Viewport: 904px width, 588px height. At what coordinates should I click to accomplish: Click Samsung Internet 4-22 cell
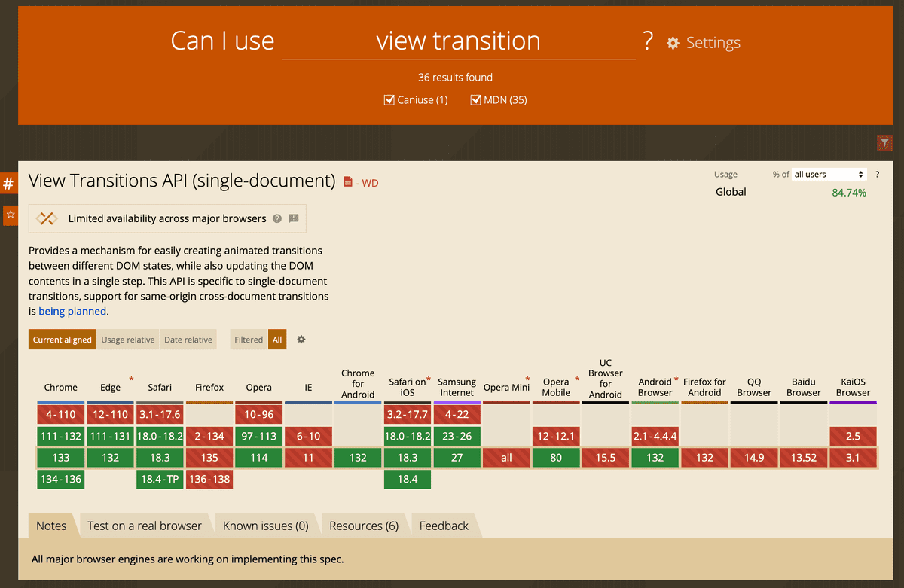point(457,414)
